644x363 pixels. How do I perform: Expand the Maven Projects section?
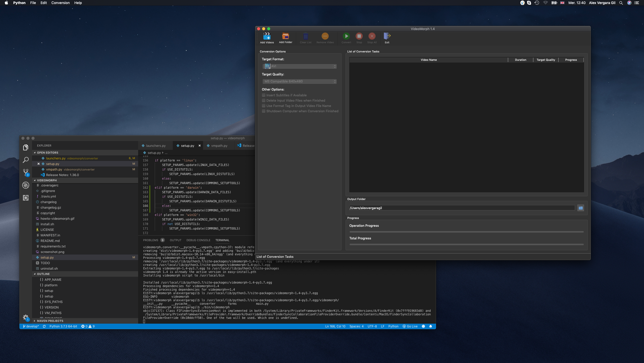point(50,321)
